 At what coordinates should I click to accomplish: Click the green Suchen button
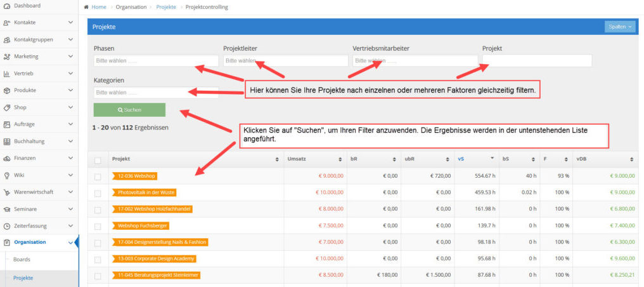[129, 110]
